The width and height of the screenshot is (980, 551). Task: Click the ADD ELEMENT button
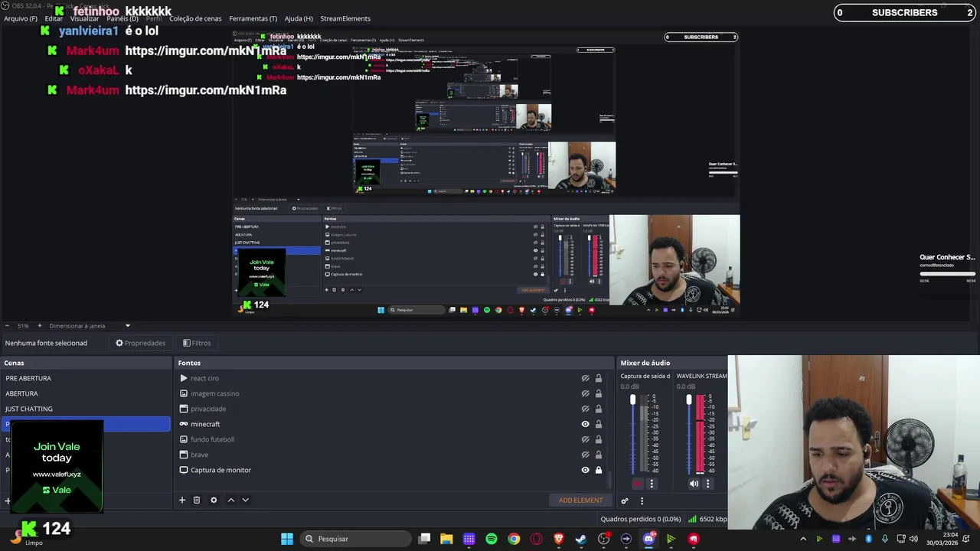580,500
